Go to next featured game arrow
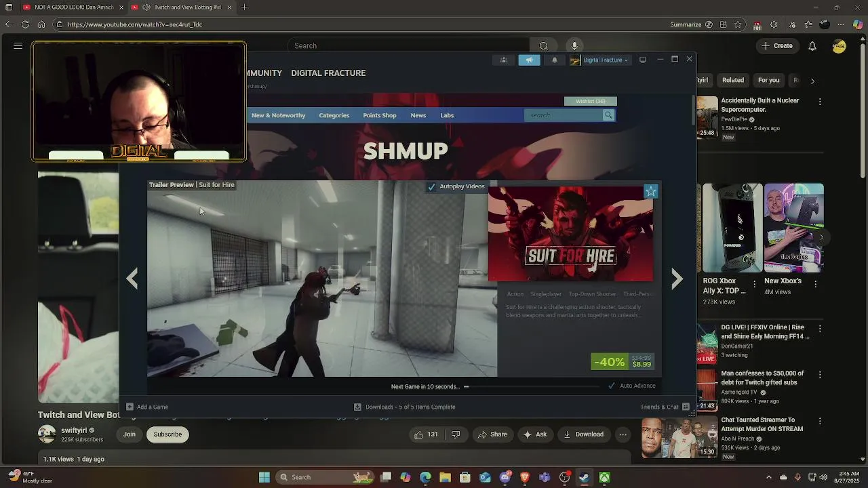This screenshot has height=488, width=868. point(677,279)
